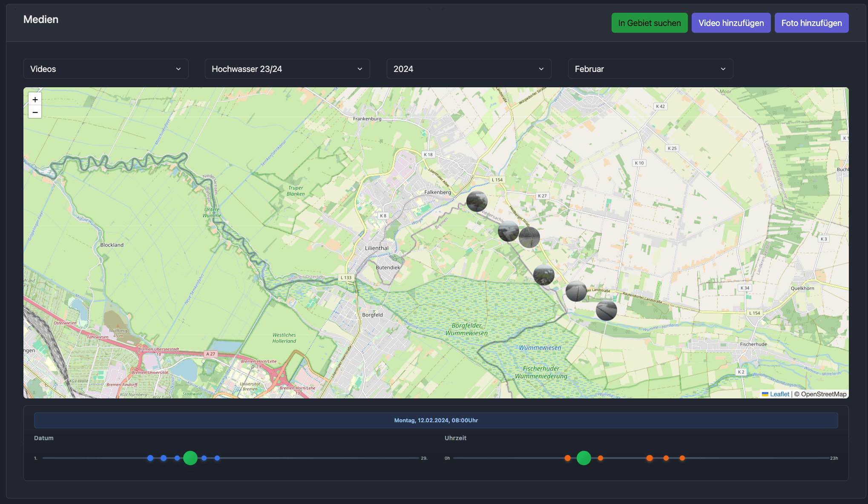Click Video hinzufügen button
Image resolution: width=868 pixels, height=504 pixels.
[x=731, y=23]
